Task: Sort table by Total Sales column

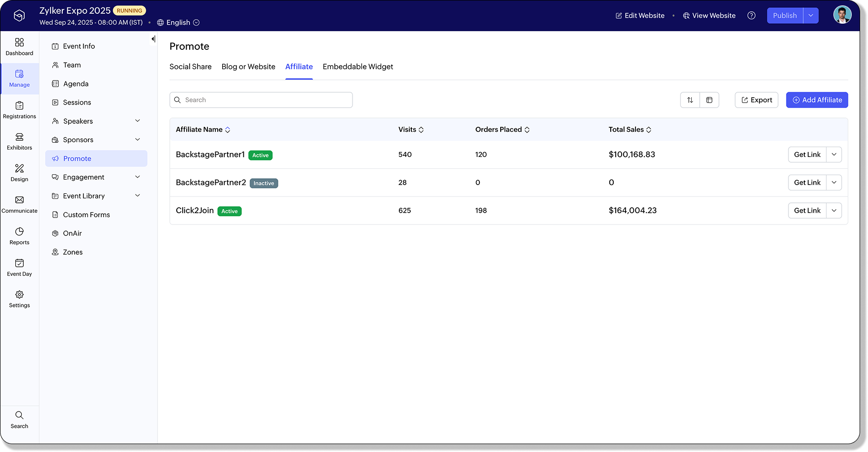Action: coord(630,130)
